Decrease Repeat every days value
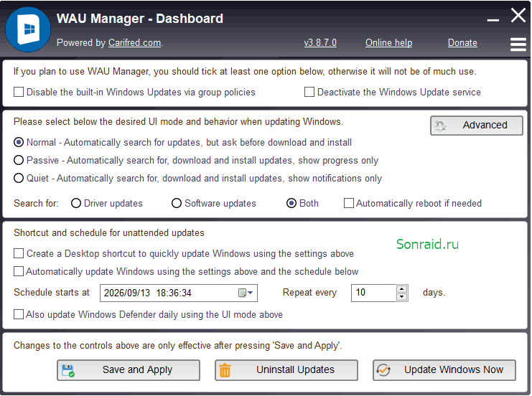The image size is (532, 396). click(x=402, y=297)
